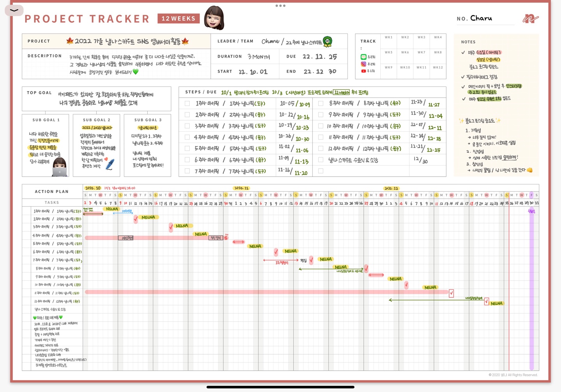Click the end date 22.12 30
The width and height of the screenshot is (561, 392).
[x=320, y=72]
